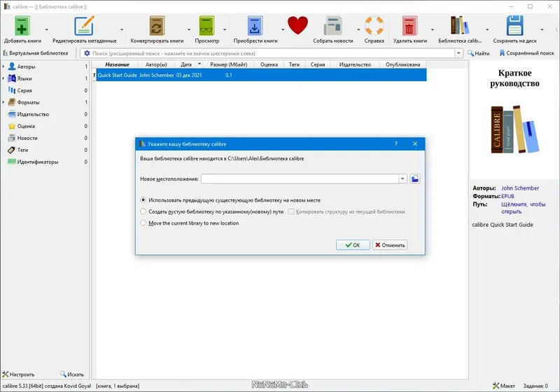The image size is (560, 392).
Task: Sort by Издательство column header
Action: click(355, 64)
